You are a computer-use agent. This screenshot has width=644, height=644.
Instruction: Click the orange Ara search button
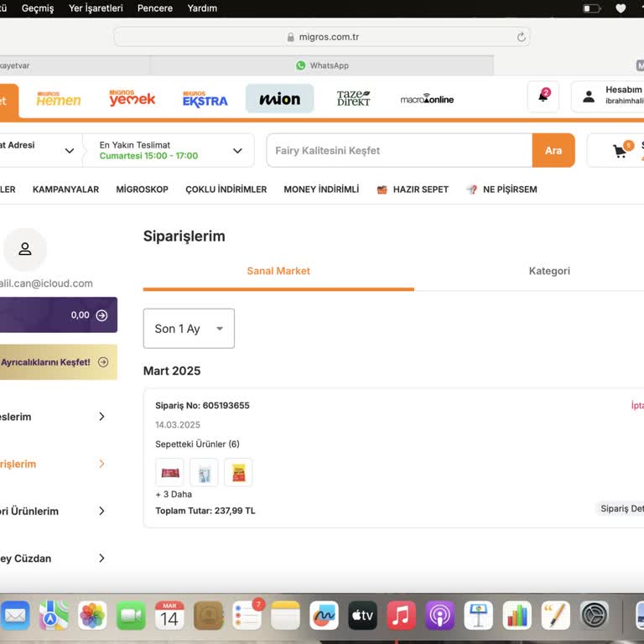(553, 150)
